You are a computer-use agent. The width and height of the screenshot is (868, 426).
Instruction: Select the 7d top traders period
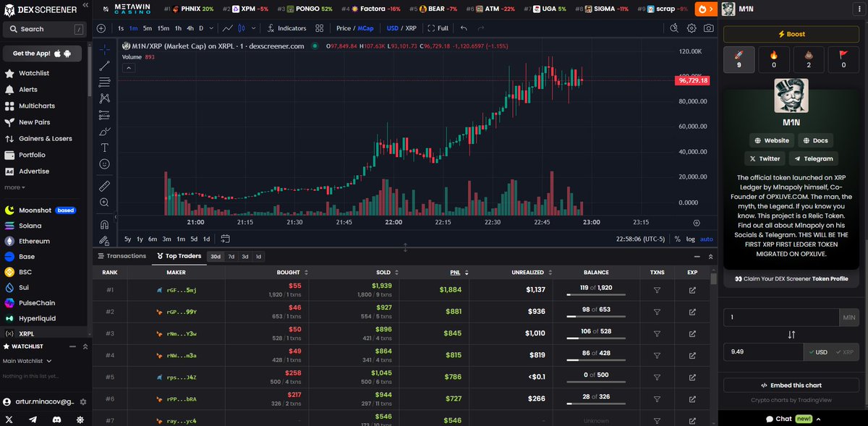pyautogui.click(x=231, y=257)
